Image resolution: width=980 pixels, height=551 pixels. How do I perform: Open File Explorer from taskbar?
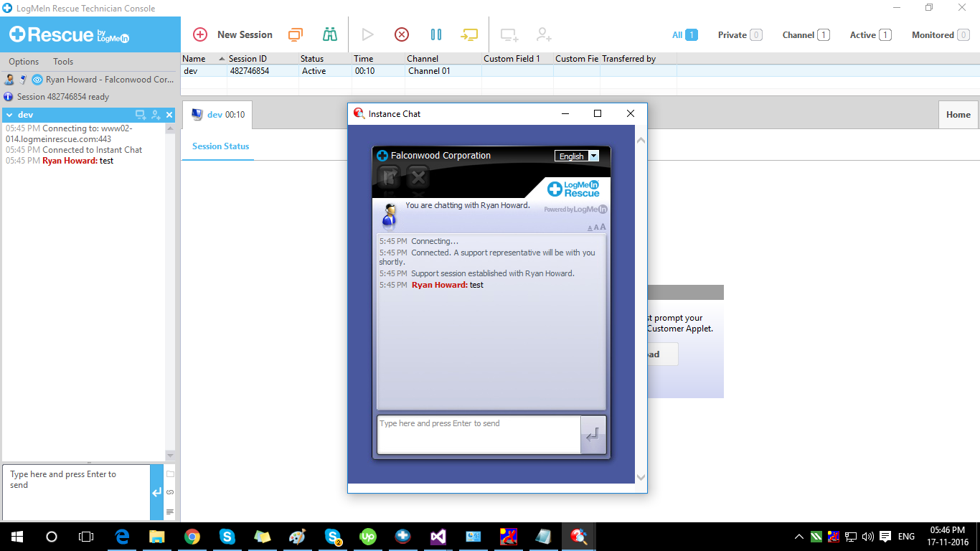coord(157,537)
